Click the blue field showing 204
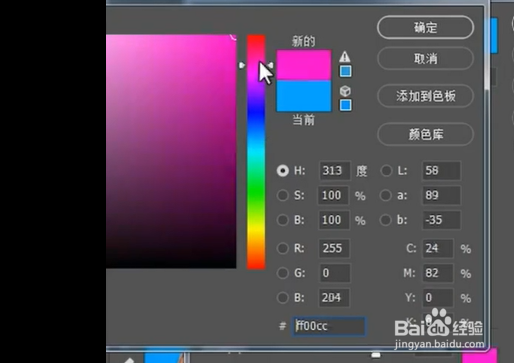Screen dimensions: 514x363 pos(334,298)
